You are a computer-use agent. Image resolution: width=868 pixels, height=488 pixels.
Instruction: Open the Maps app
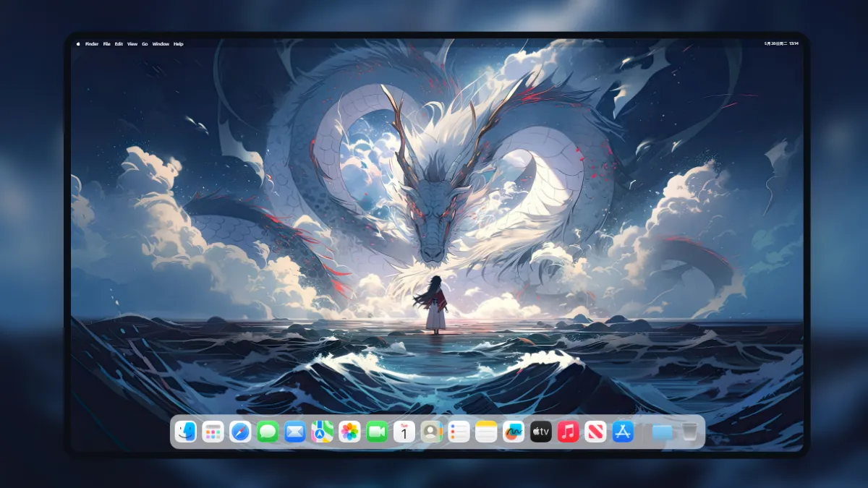[x=323, y=432]
